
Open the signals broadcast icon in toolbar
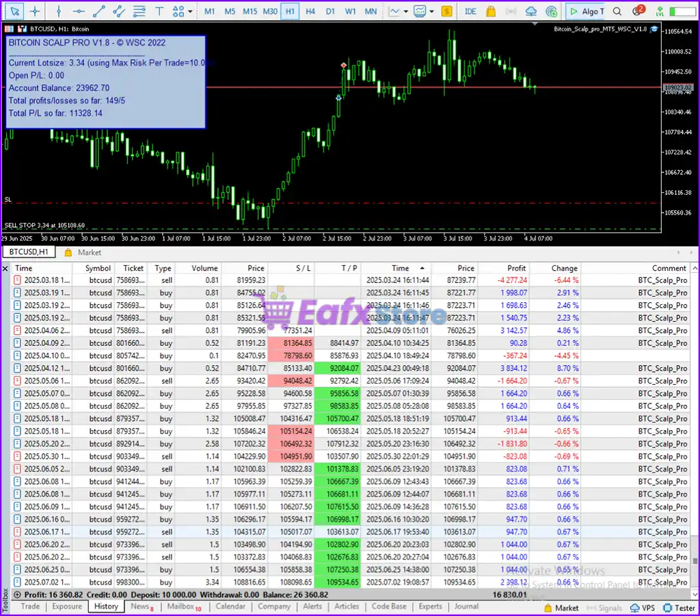(510, 11)
